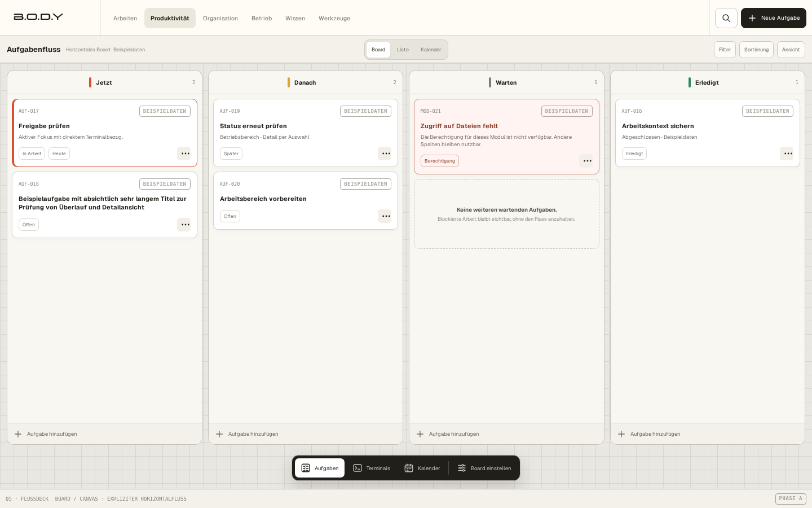Add a task to the Jetzt column
Viewport: 812px width, 508px height.
click(104, 434)
